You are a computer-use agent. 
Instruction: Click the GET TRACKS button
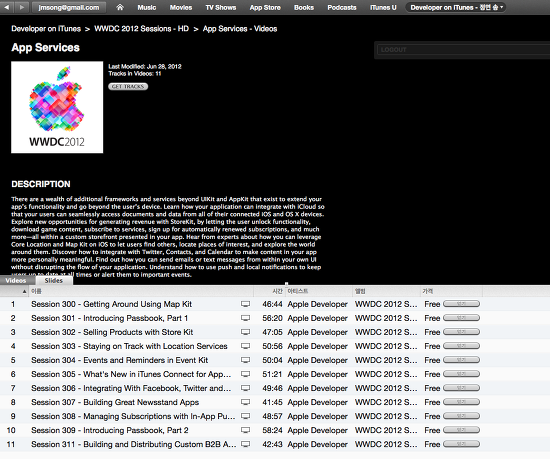(x=128, y=87)
